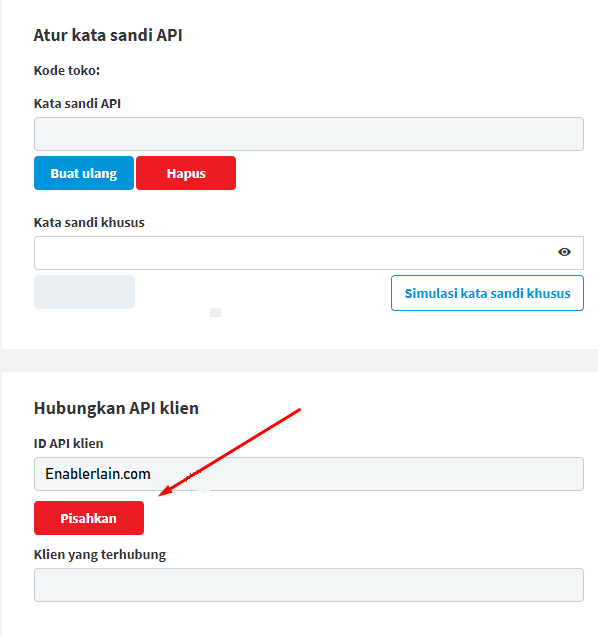Click the Kata sandi khusus label text
This screenshot has width=598, height=636.
pos(89,222)
